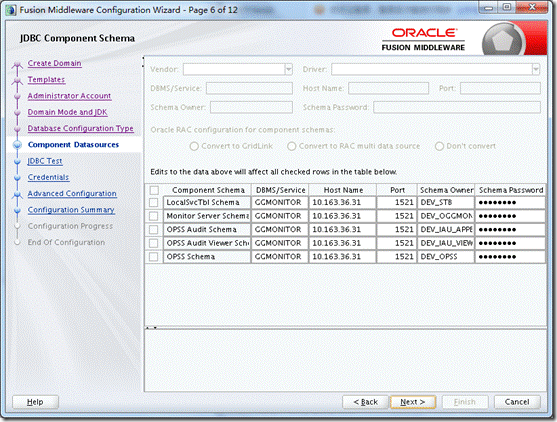Check the LocalSvcTbl Schema row checkbox
Image resolution: width=557 pixels, height=422 pixels.
[153, 202]
